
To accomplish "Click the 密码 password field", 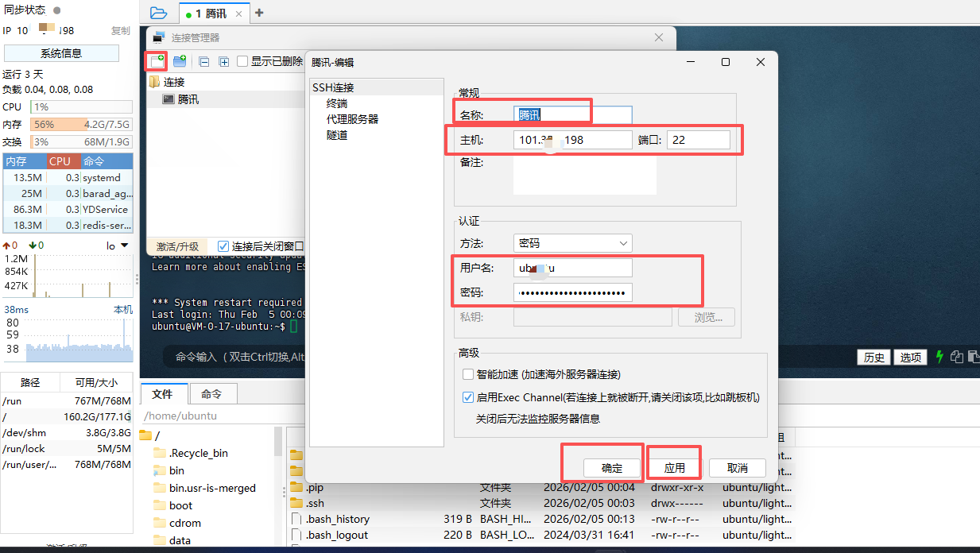I will (x=572, y=293).
